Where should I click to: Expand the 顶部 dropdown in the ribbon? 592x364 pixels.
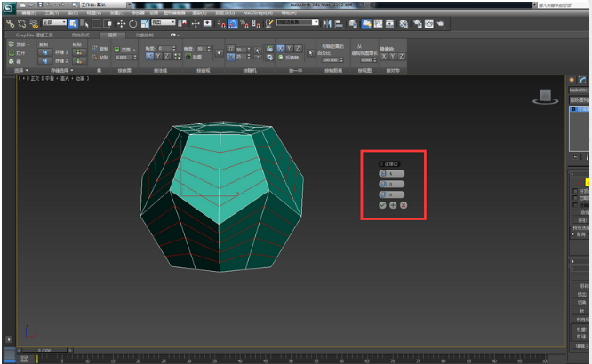coord(28,44)
